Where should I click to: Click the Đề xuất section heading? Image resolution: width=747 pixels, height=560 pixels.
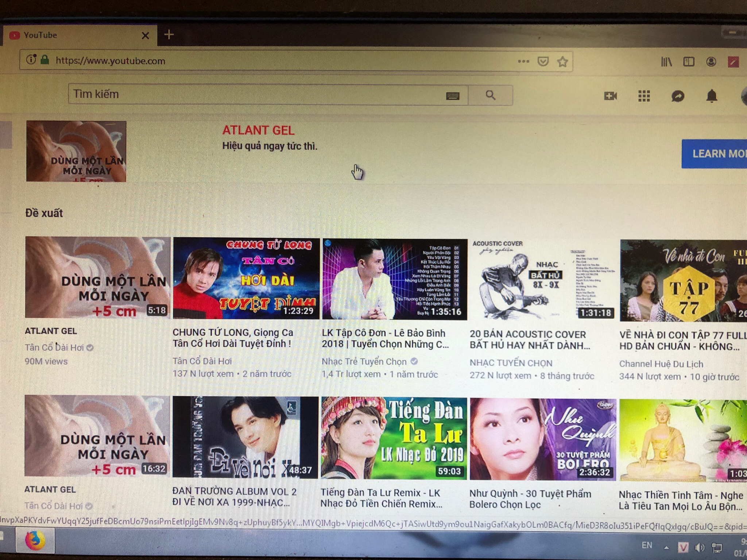pyautogui.click(x=44, y=213)
